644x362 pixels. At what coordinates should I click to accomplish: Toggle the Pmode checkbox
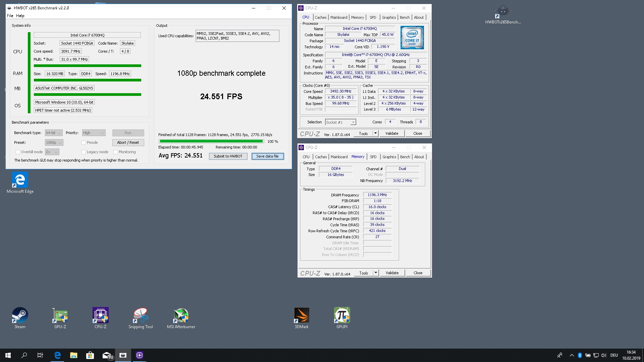pyautogui.click(x=84, y=142)
